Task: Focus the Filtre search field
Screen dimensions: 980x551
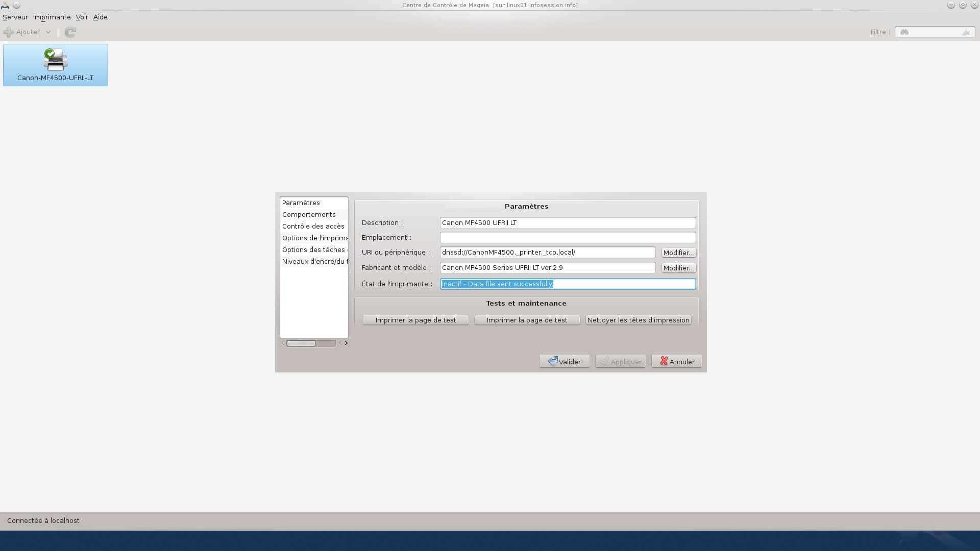Action: [935, 32]
